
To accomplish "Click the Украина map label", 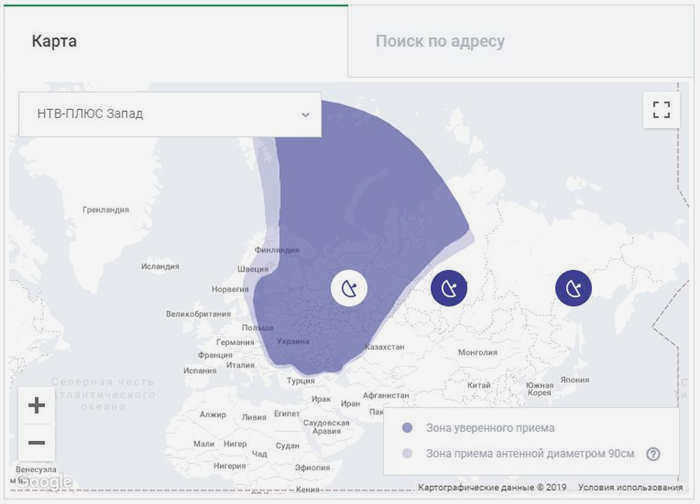I will click(293, 342).
